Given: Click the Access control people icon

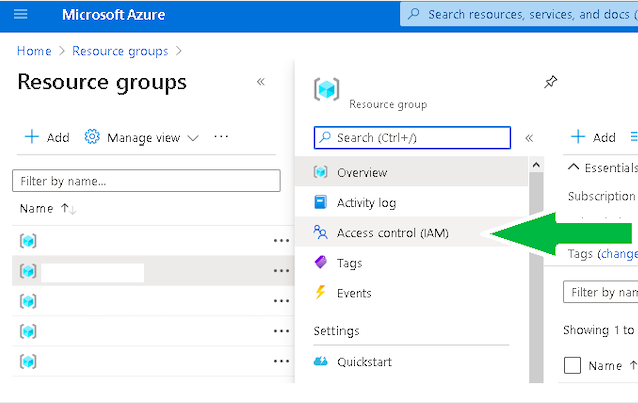Looking at the screenshot, I should pyautogui.click(x=320, y=232).
